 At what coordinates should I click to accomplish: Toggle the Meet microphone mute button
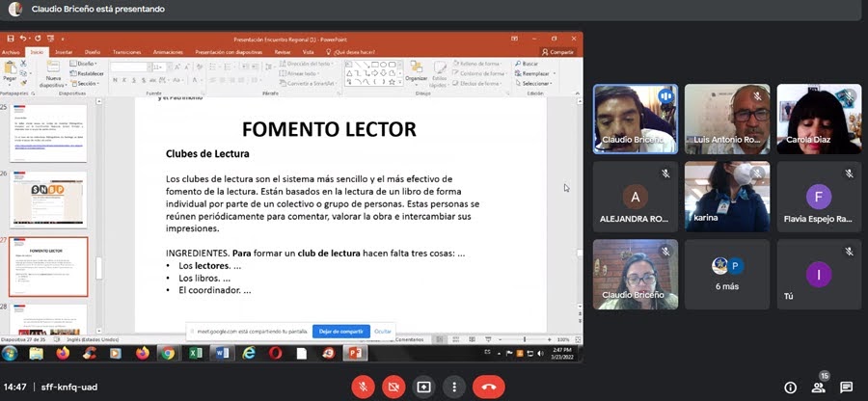coord(364,387)
